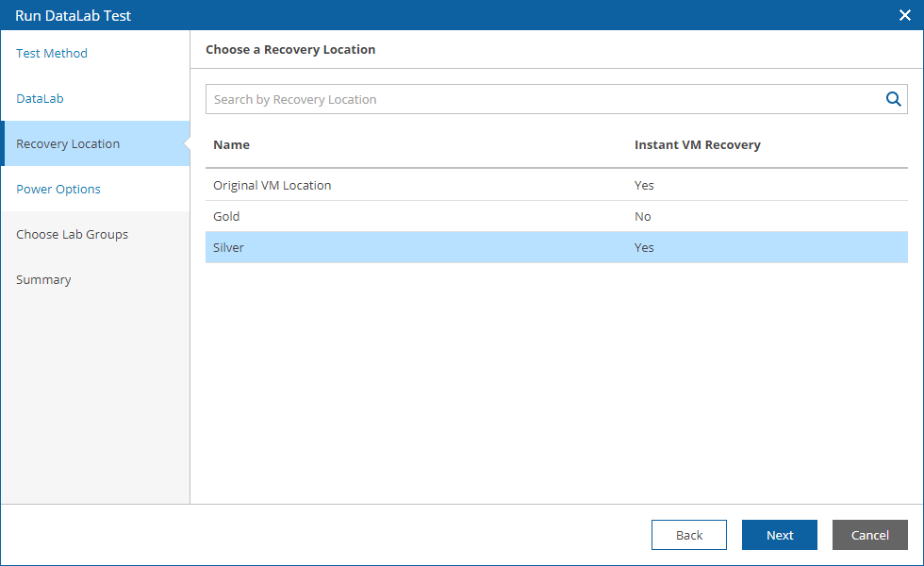The height and width of the screenshot is (566, 924).
Task: Click the Back button
Action: point(689,535)
